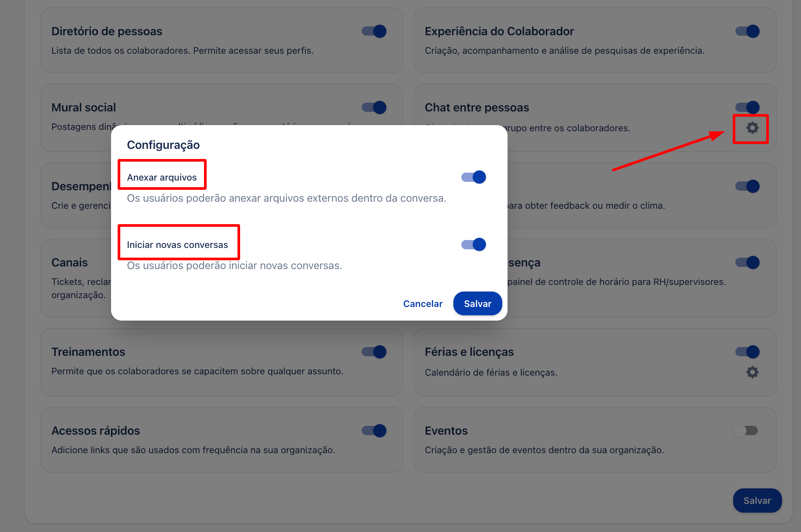Turn off Acessos rápidos toggle
Viewport: 801px width, 532px height.
click(374, 431)
